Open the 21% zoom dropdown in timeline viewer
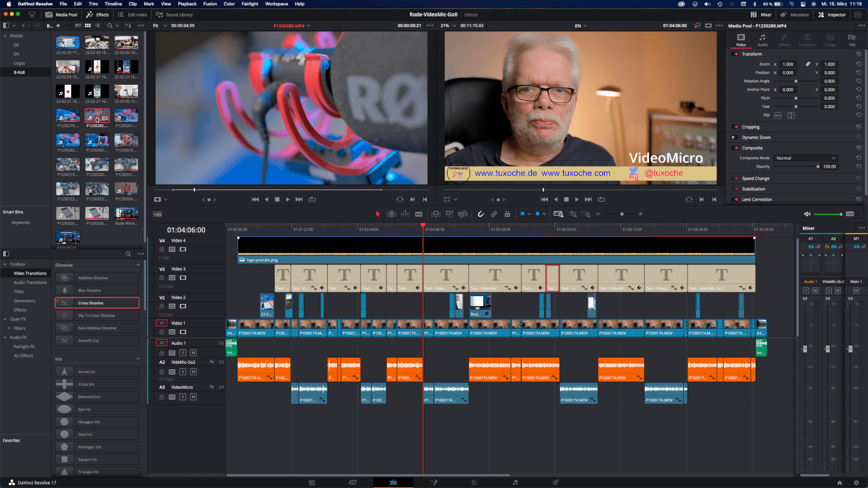The width and height of the screenshot is (868, 488). tap(448, 26)
